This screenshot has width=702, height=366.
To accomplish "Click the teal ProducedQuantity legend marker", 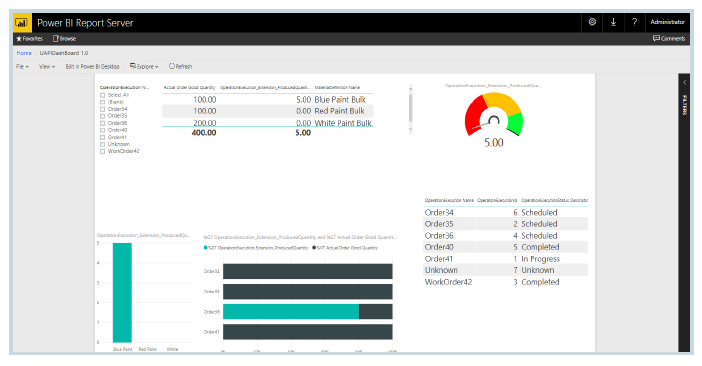I will coord(205,248).
